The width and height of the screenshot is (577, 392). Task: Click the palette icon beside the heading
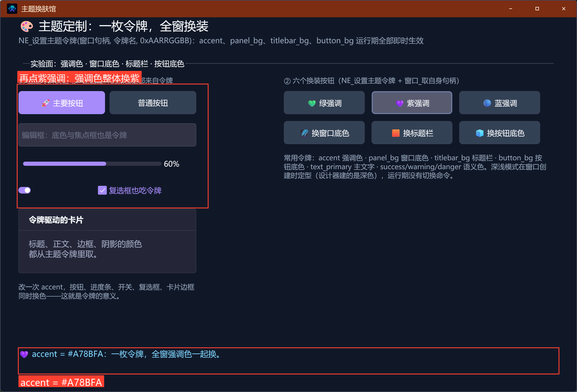pyautogui.click(x=27, y=27)
